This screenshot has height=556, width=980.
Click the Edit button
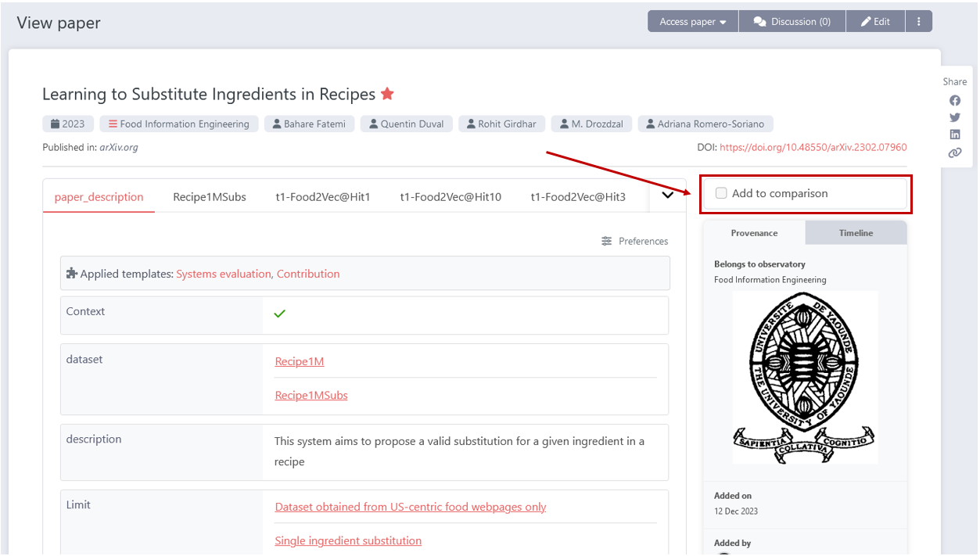[875, 21]
